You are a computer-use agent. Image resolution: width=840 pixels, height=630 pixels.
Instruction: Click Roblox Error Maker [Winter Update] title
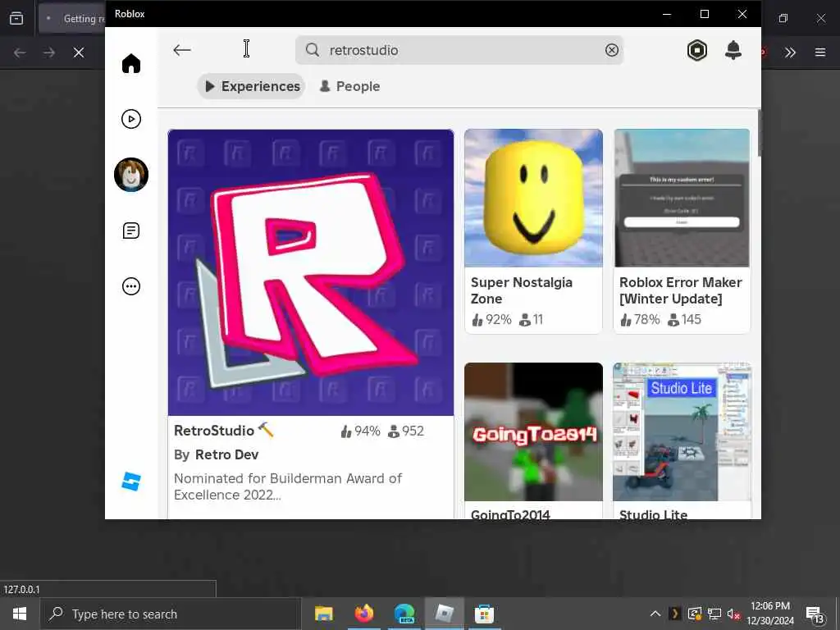click(680, 290)
